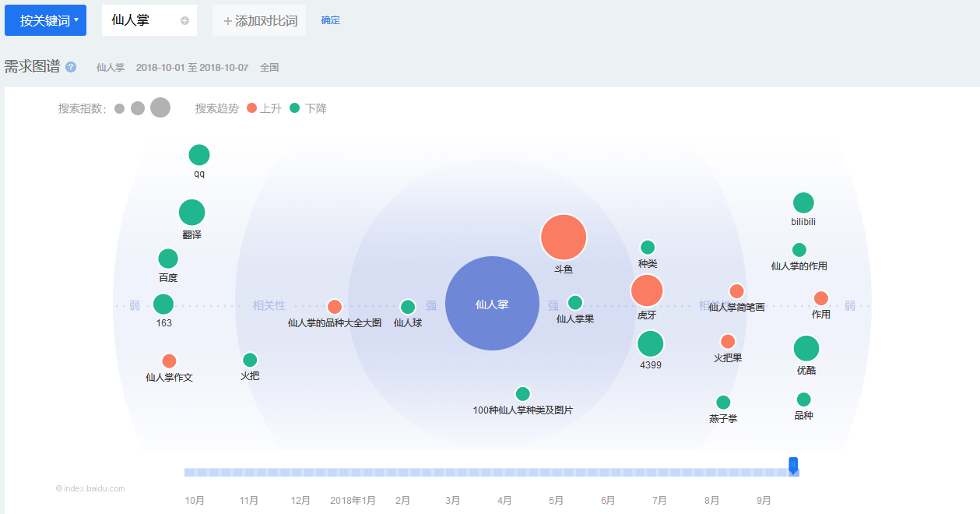Image resolution: width=980 pixels, height=514 pixels.
Task: Click the 添加对比词 input field
Action: coord(260,21)
